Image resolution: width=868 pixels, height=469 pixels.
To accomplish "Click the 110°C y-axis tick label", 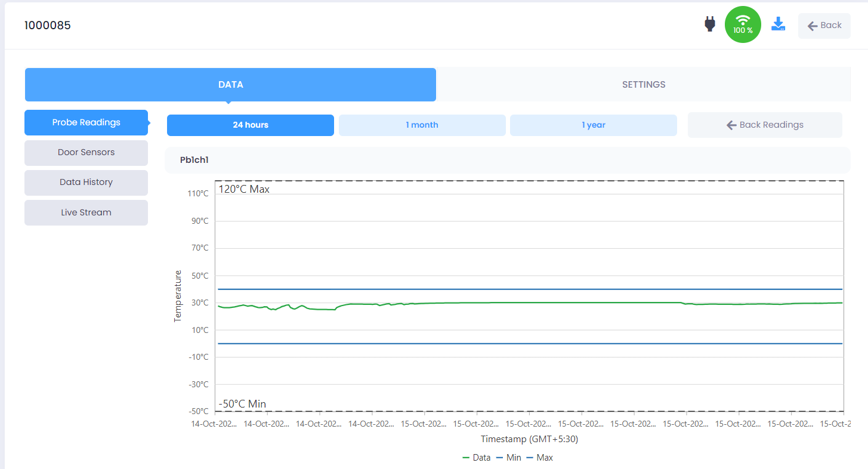I will (198, 194).
